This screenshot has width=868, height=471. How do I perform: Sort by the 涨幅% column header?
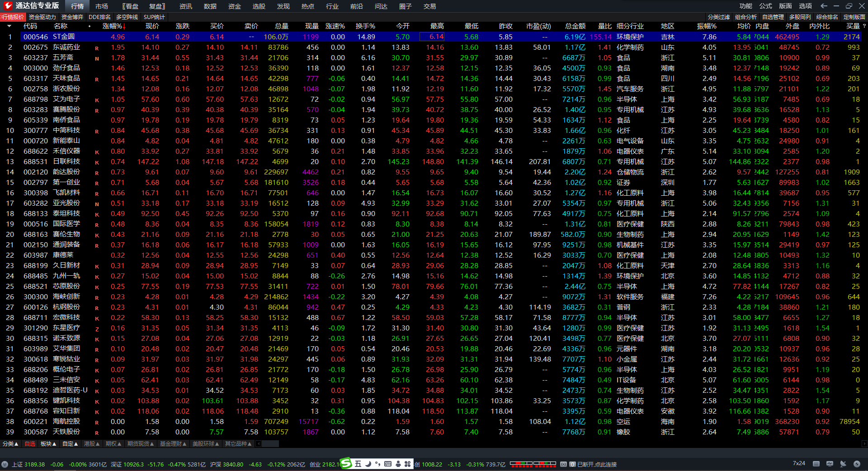[x=114, y=26]
